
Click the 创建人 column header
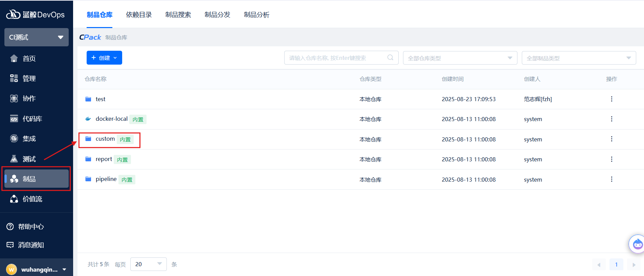(532, 79)
